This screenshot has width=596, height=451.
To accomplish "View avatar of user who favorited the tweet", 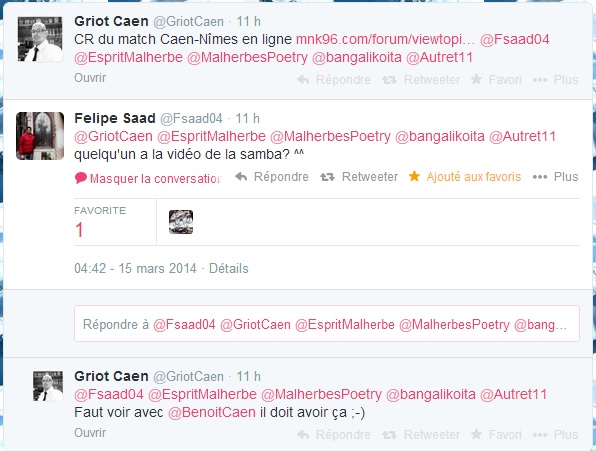I will point(181,222).
